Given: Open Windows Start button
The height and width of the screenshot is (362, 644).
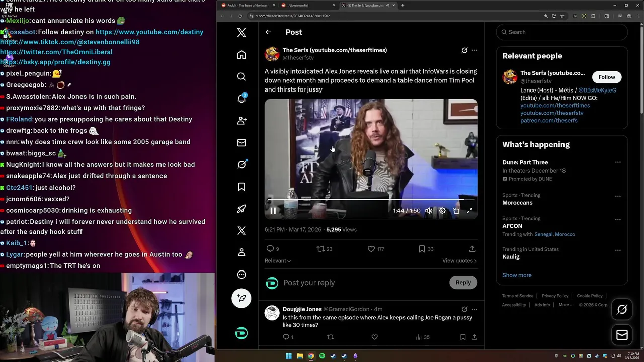Looking at the screenshot, I should [x=288, y=356].
